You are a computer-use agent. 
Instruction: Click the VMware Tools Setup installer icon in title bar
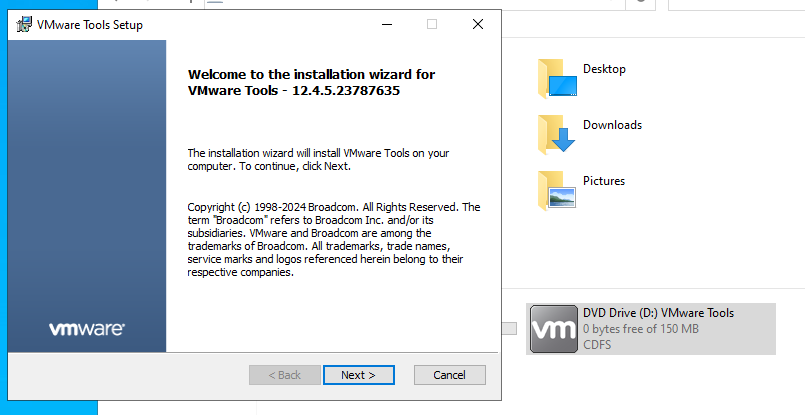tap(24, 25)
